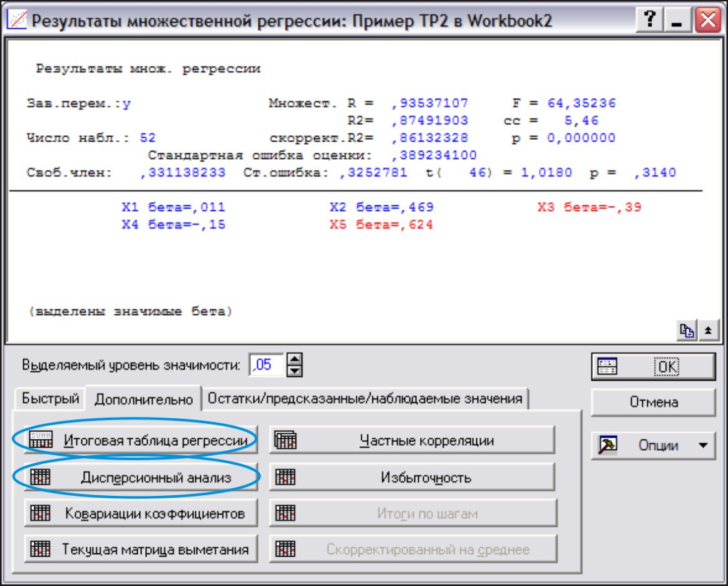Show Частные корреляции table
This screenshot has width=728, height=586.
413,439
